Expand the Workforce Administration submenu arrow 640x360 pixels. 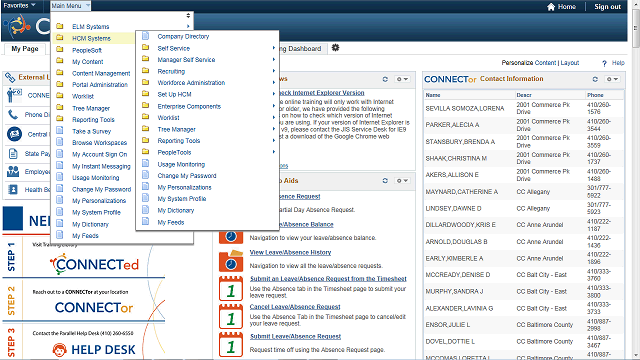(273, 82)
